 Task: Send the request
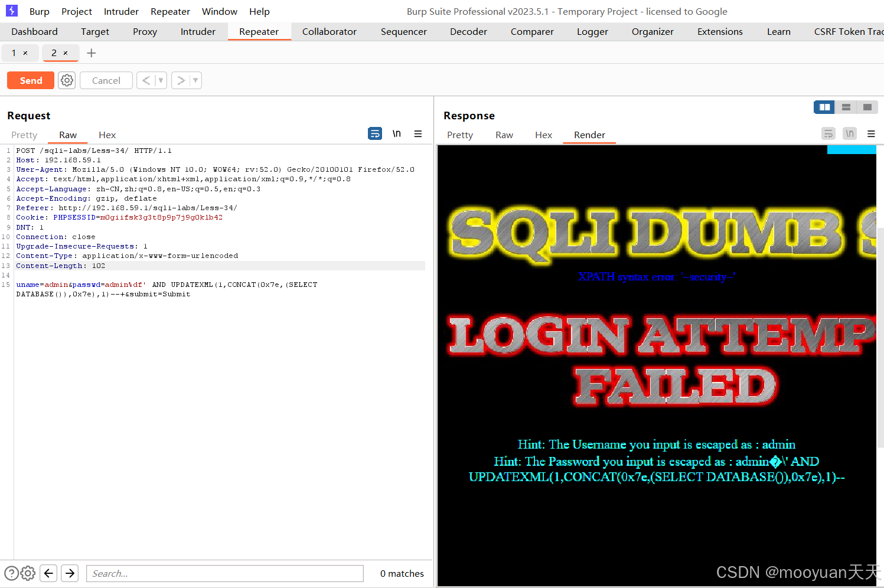31,80
